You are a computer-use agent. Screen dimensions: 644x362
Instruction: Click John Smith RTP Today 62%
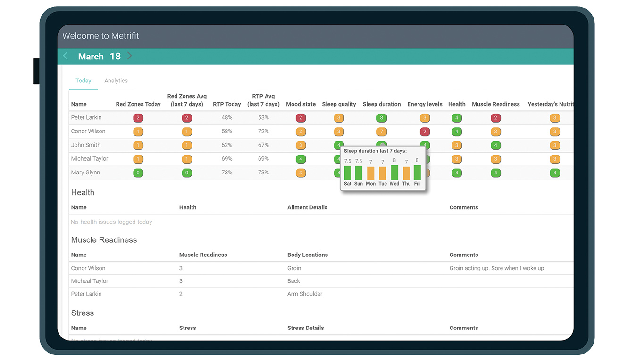click(x=227, y=145)
